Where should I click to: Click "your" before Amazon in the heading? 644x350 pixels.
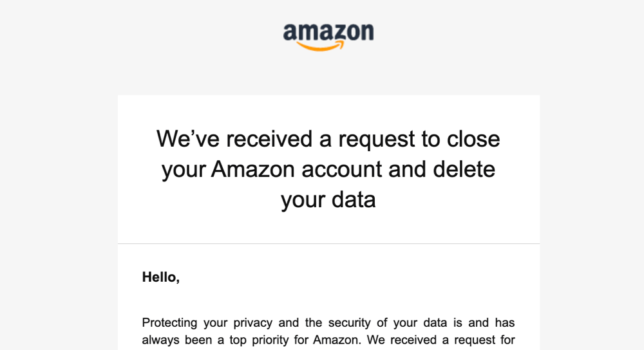(x=184, y=170)
